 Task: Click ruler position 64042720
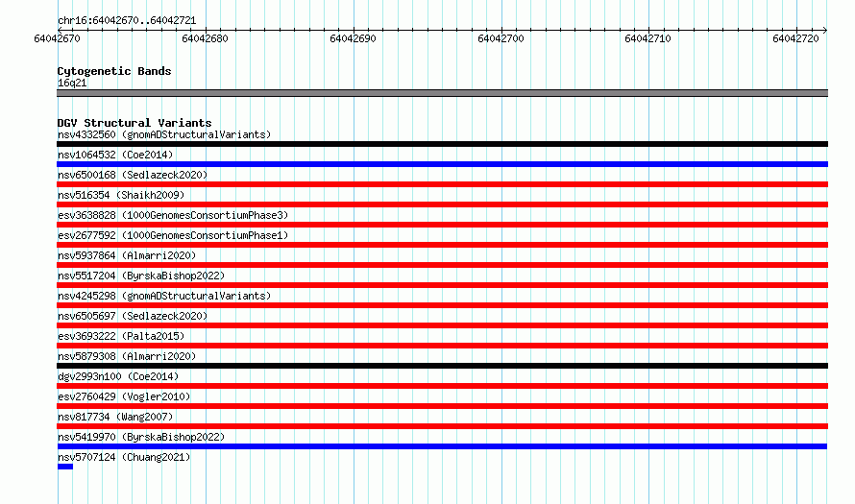[x=795, y=38]
